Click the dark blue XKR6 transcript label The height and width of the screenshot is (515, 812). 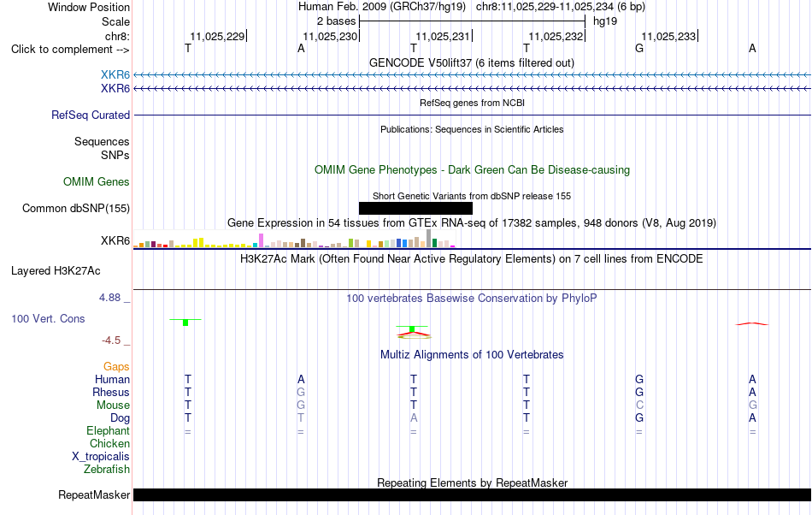coord(115,89)
